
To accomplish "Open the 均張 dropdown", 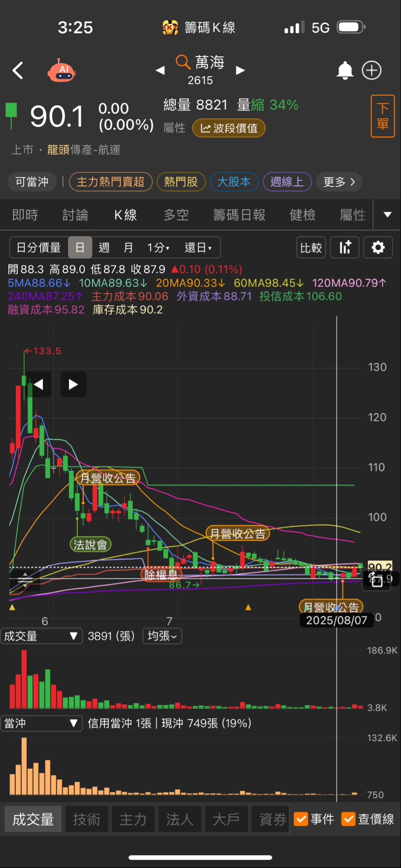I will tap(162, 636).
